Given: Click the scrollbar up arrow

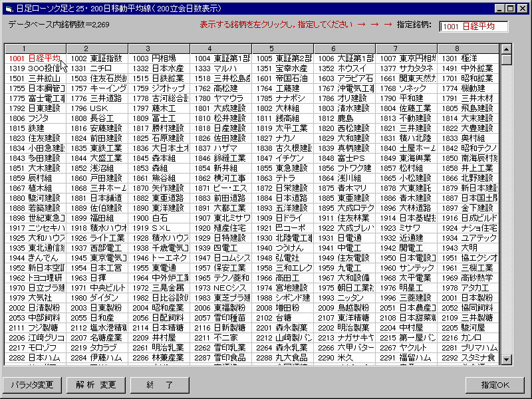Looking at the screenshot, I should tap(505, 49).
